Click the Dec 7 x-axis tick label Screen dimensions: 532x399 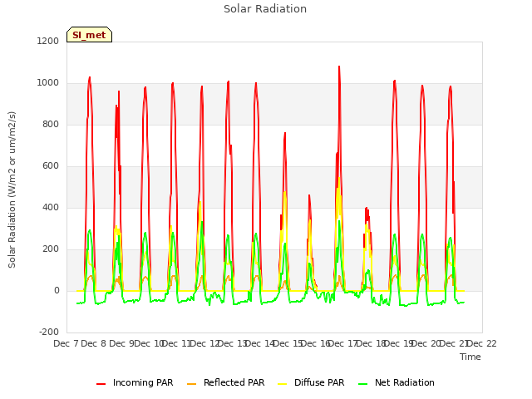point(66,343)
